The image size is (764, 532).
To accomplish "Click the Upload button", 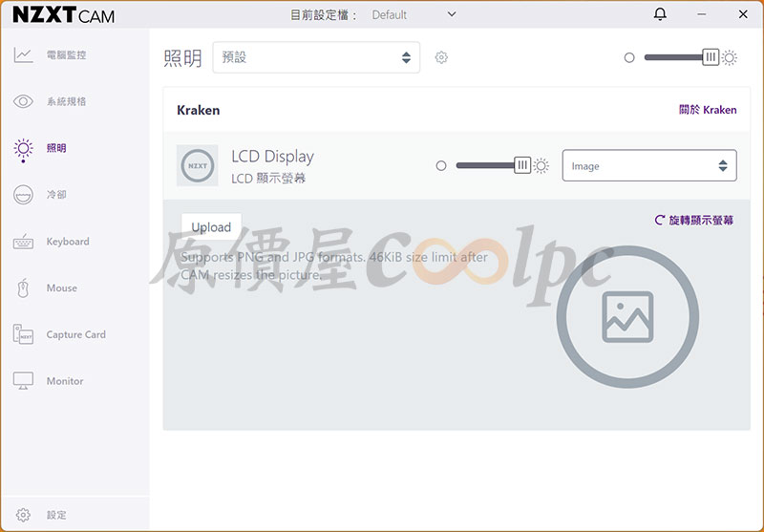I will (x=211, y=227).
